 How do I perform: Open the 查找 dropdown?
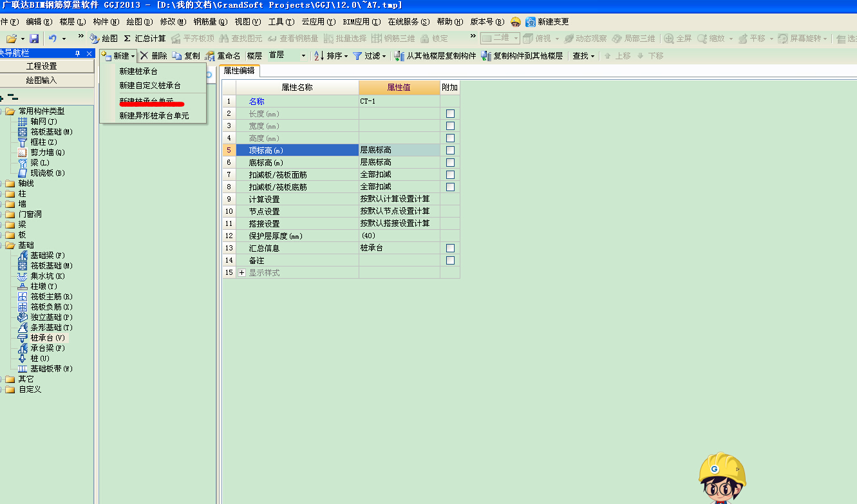[583, 56]
